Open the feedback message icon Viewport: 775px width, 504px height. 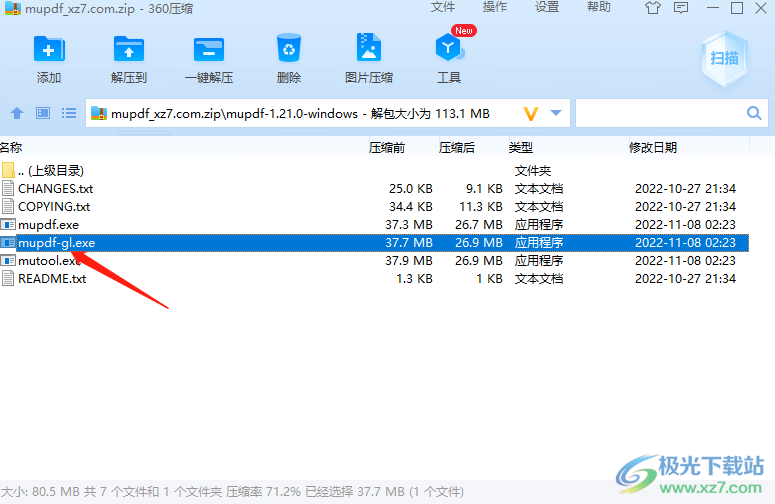pyautogui.click(x=681, y=8)
